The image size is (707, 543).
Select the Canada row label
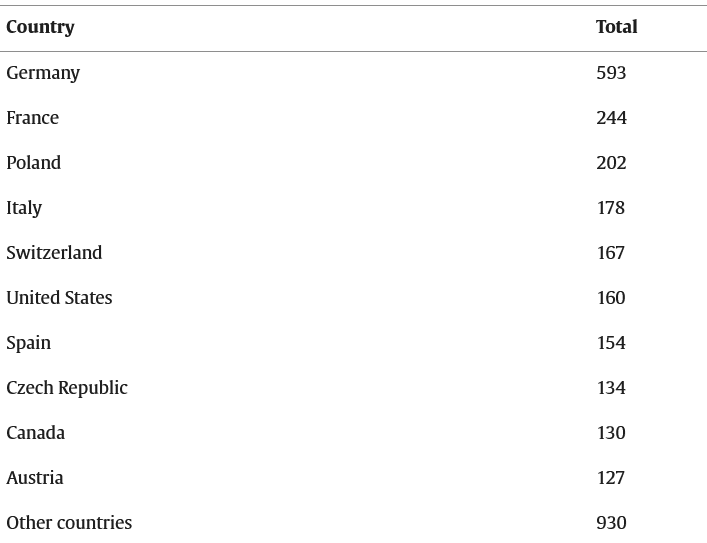(x=35, y=433)
